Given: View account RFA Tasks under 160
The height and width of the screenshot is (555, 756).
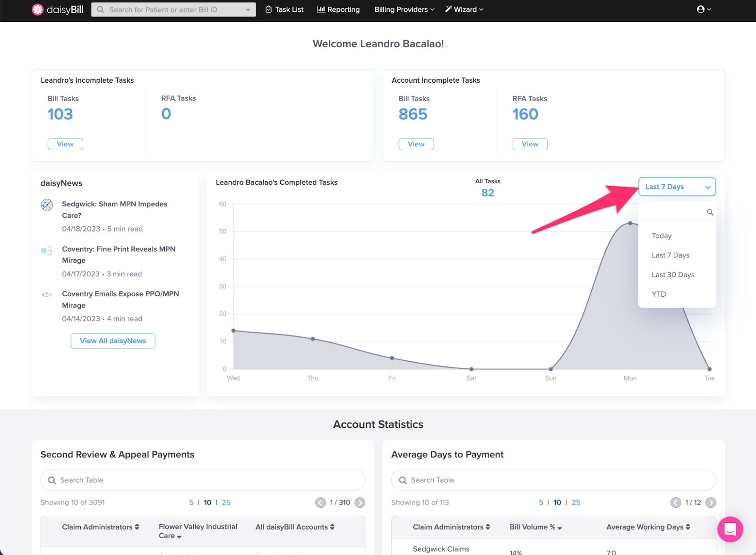Looking at the screenshot, I should (530, 144).
